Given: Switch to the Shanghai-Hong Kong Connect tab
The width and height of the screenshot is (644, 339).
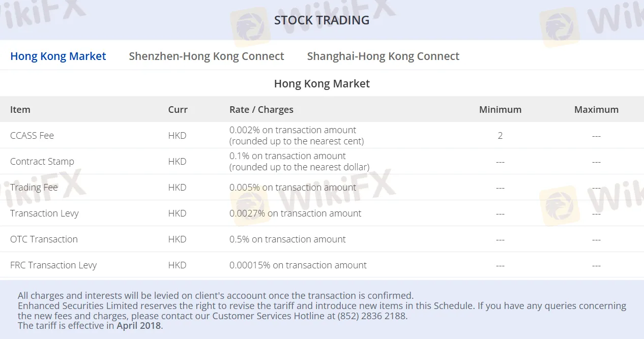Looking at the screenshot, I should pos(383,56).
